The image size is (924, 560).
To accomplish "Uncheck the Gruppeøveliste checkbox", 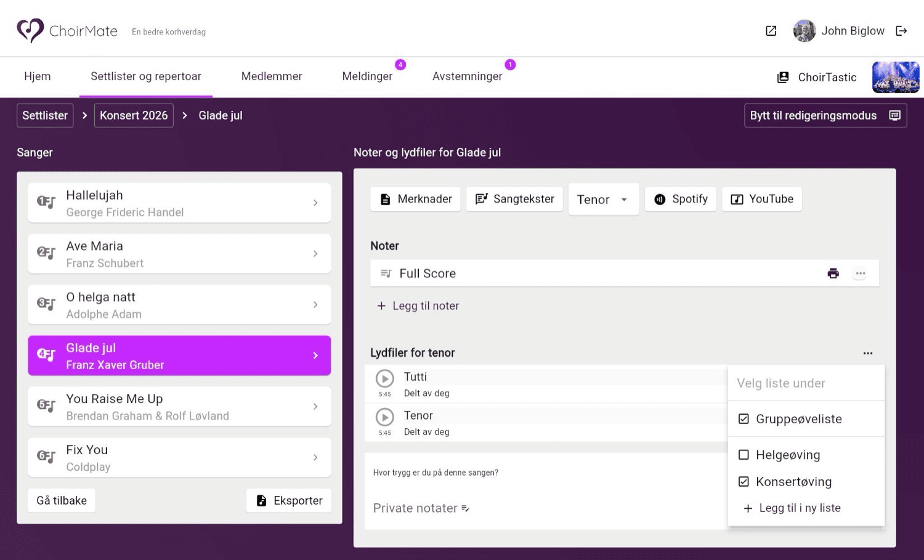I will point(744,419).
